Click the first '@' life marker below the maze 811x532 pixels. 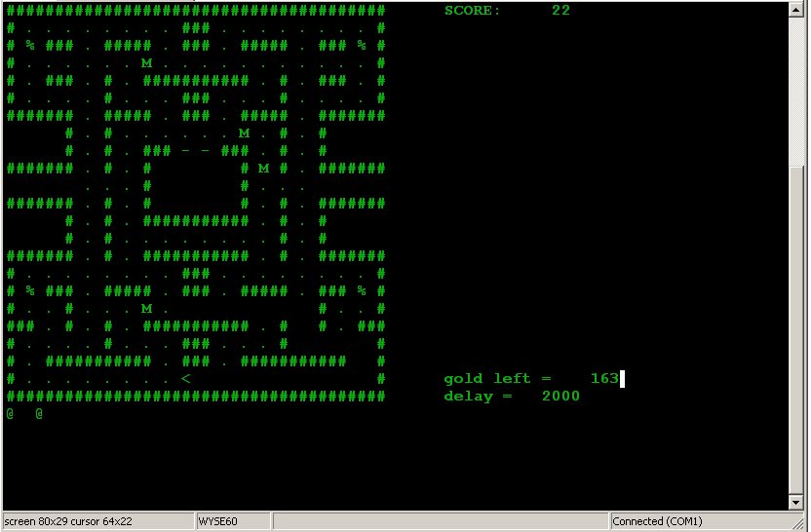(x=10, y=413)
